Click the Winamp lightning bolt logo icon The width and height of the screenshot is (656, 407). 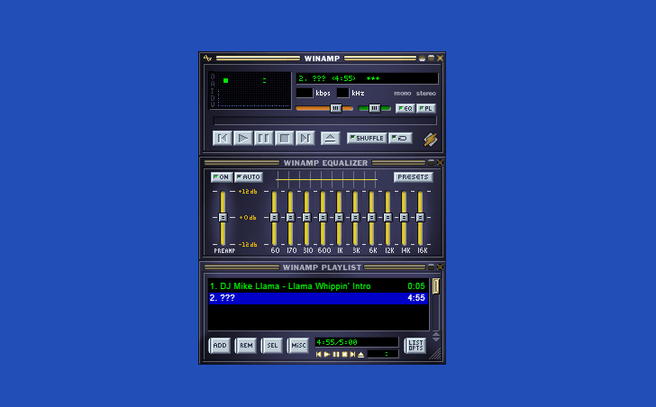click(430, 139)
